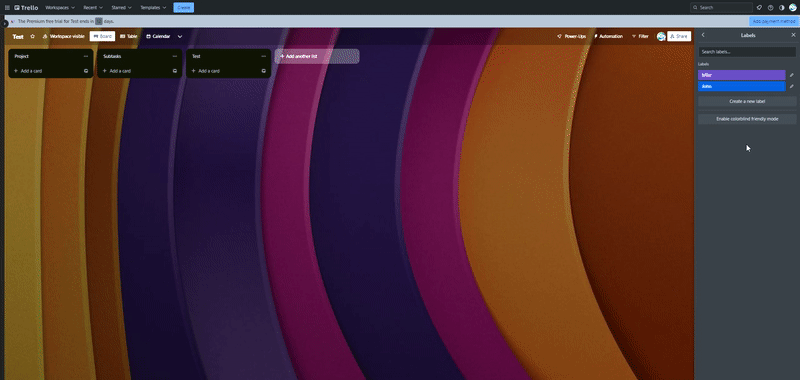800x380 pixels.
Task: Click the Test board title
Action: point(18,37)
